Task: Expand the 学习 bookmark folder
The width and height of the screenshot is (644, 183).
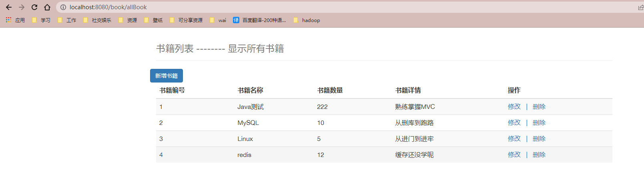Action: point(41,20)
